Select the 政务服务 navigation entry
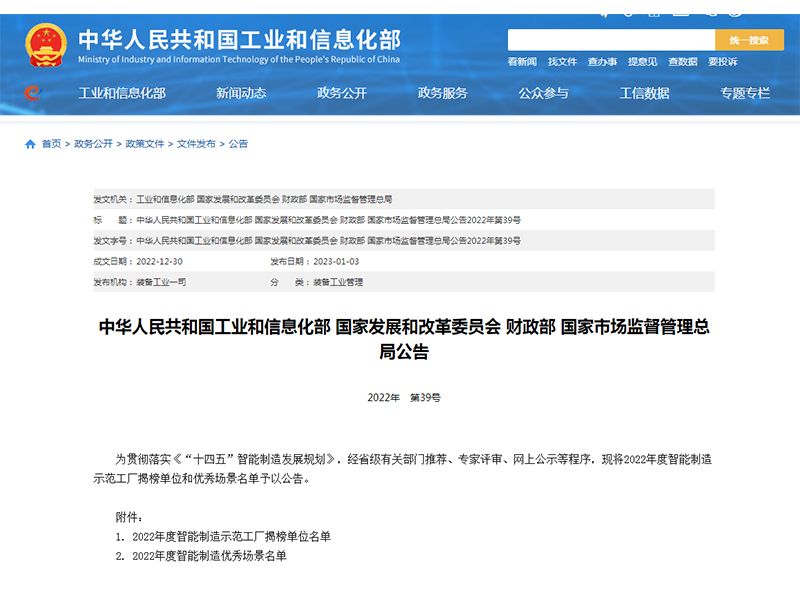Viewport: 800px width, 600px height. [x=441, y=95]
